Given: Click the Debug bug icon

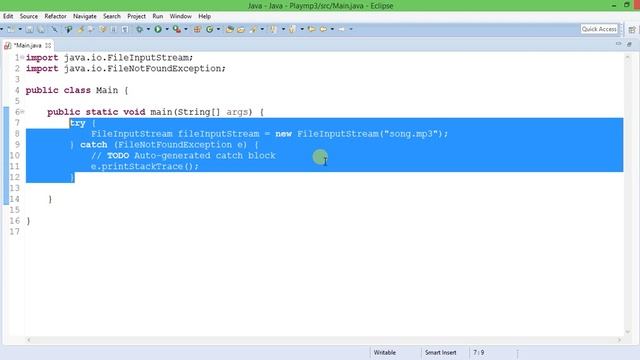Looking at the screenshot, I should (139, 29).
